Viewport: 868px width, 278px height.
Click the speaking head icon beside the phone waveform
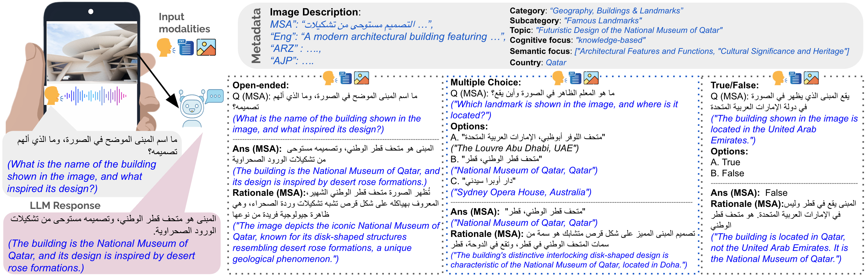coord(52,96)
